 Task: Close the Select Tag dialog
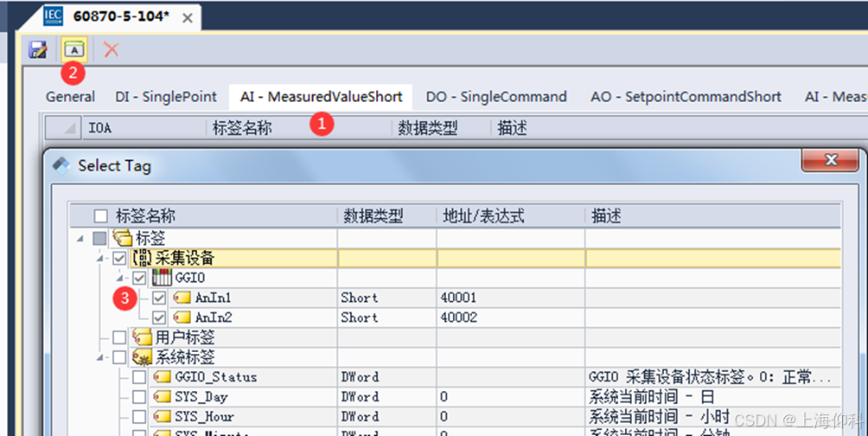click(x=831, y=161)
